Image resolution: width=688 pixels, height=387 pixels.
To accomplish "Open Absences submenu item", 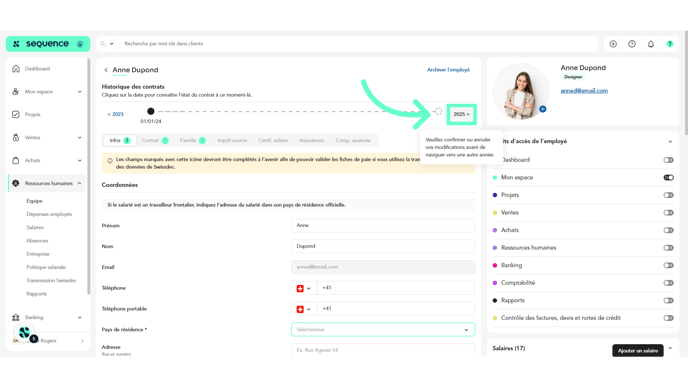I will (x=37, y=240).
